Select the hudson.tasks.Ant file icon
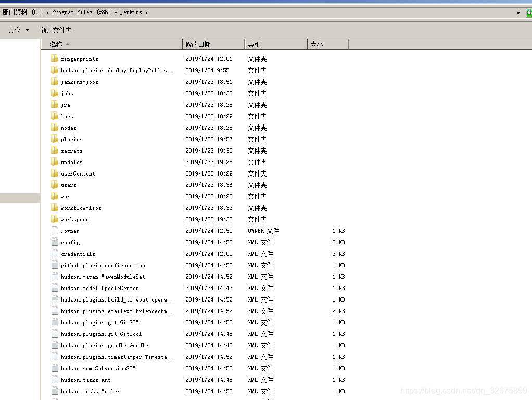 coord(55,380)
